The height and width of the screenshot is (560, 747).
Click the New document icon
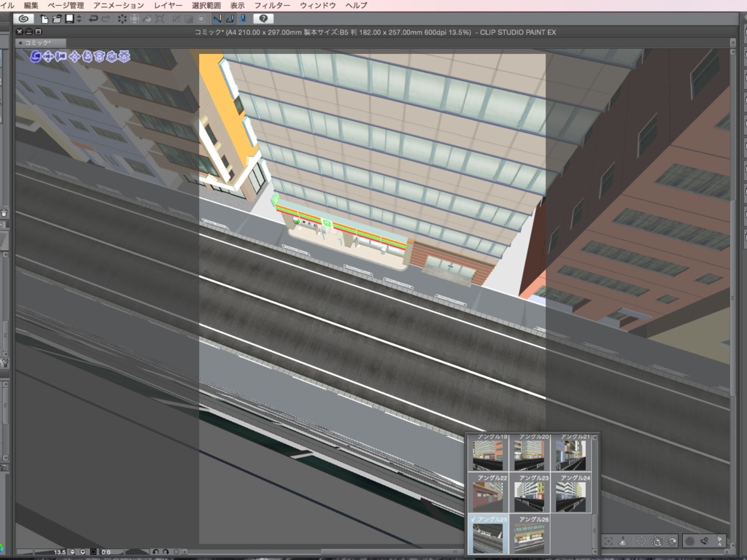(x=45, y=18)
